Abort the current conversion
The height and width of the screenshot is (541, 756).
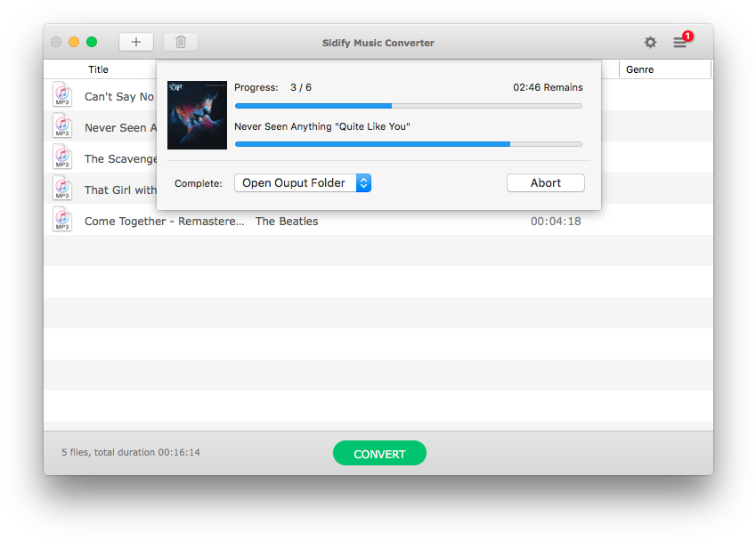point(546,183)
